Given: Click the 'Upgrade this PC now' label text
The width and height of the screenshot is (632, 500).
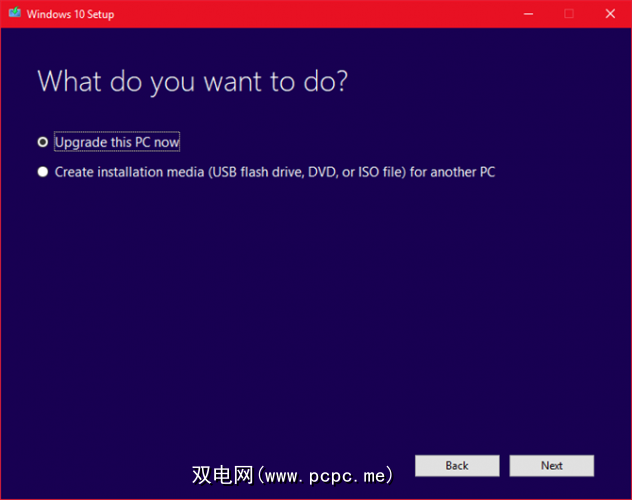Looking at the screenshot, I should [x=117, y=142].
